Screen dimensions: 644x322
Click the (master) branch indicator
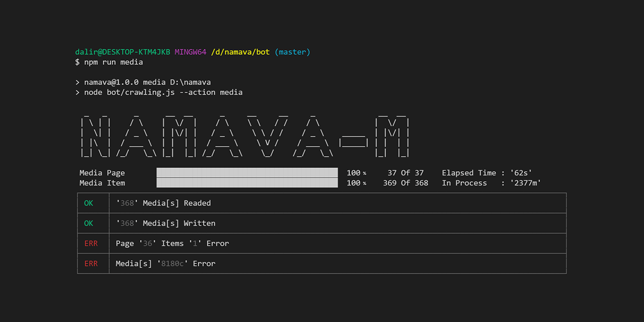point(292,52)
